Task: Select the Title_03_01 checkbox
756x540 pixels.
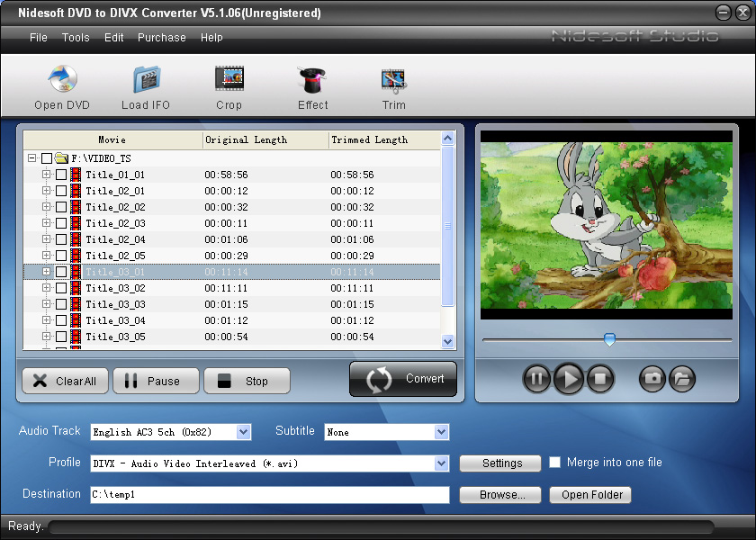Action: [x=61, y=272]
